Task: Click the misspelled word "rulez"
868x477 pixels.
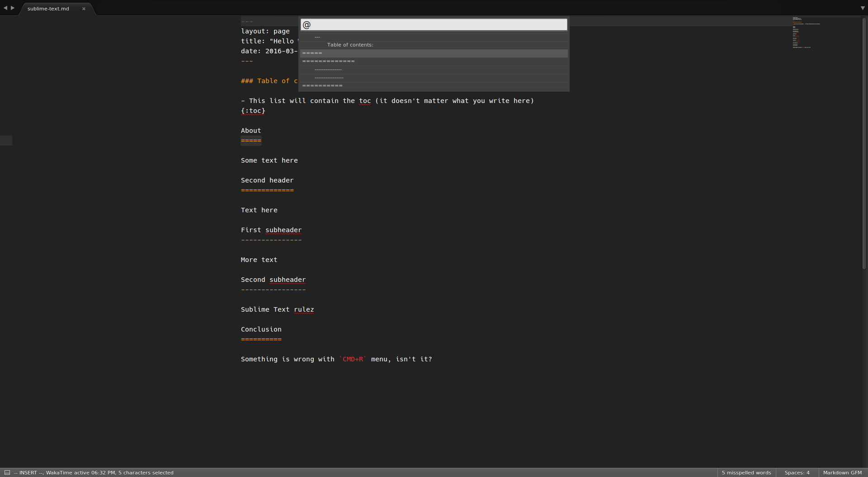Action: (x=304, y=309)
